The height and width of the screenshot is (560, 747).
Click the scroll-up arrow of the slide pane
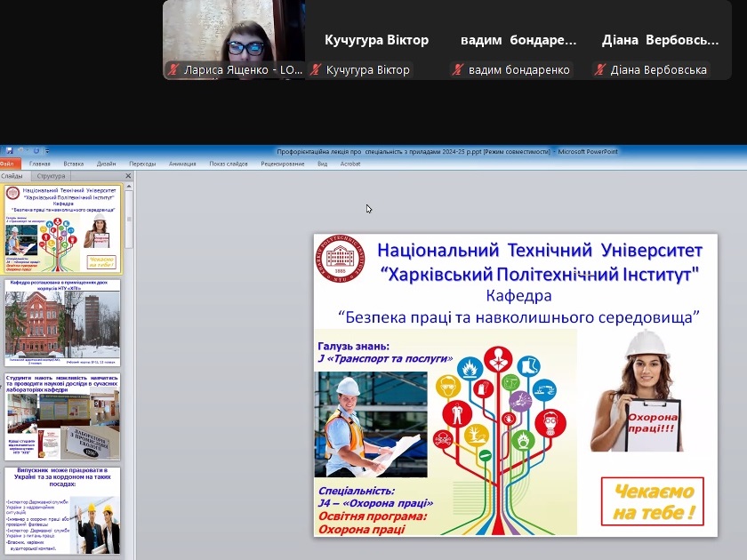129,188
